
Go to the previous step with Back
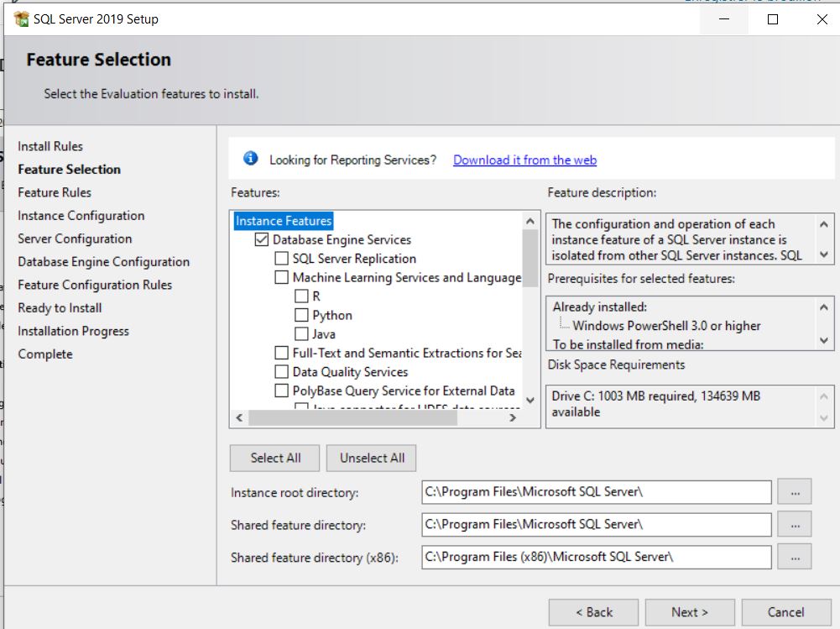click(593, 612)
